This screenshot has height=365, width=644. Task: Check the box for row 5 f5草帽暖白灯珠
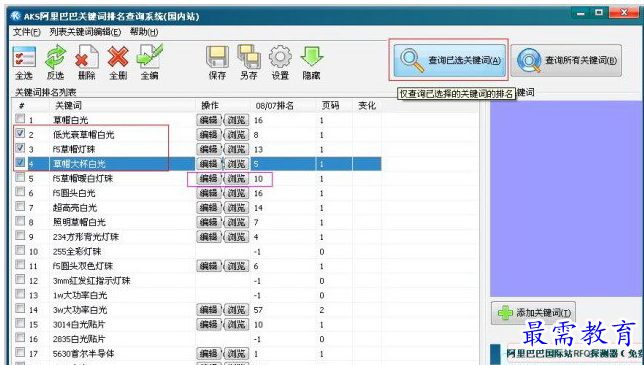click(x=20, y=177)
